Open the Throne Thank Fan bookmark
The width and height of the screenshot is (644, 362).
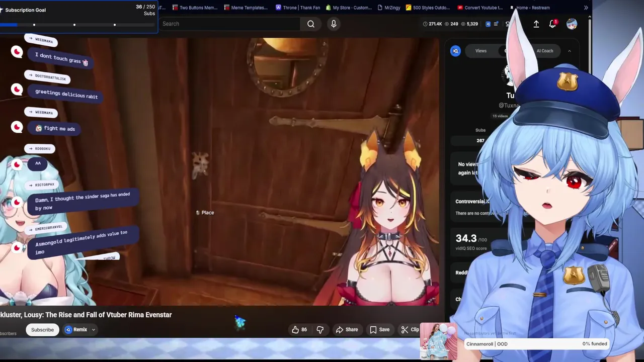pyautogui.click(x=298, y=8)
